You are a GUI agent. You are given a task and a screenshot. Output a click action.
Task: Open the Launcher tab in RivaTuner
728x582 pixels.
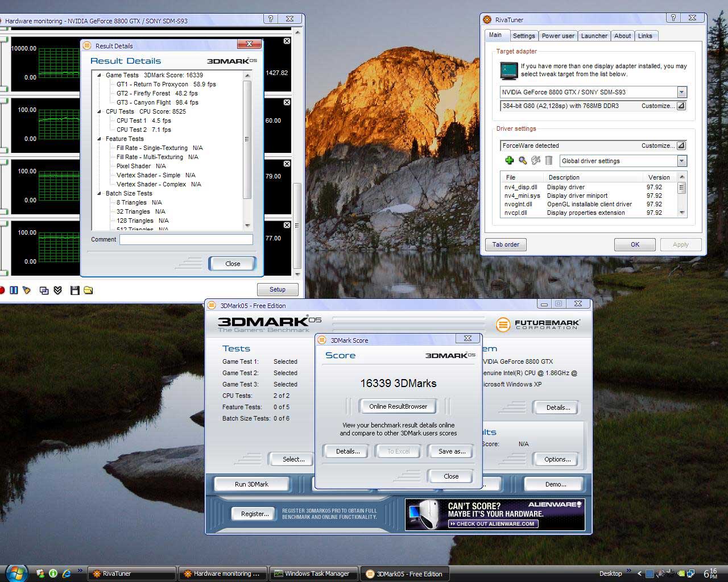(594, 36)
